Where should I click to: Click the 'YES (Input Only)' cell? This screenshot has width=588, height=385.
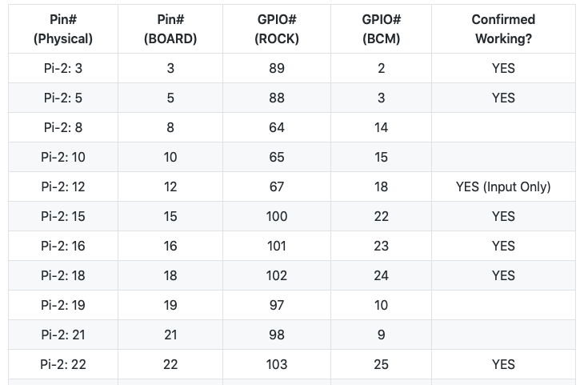click(503, 187)
